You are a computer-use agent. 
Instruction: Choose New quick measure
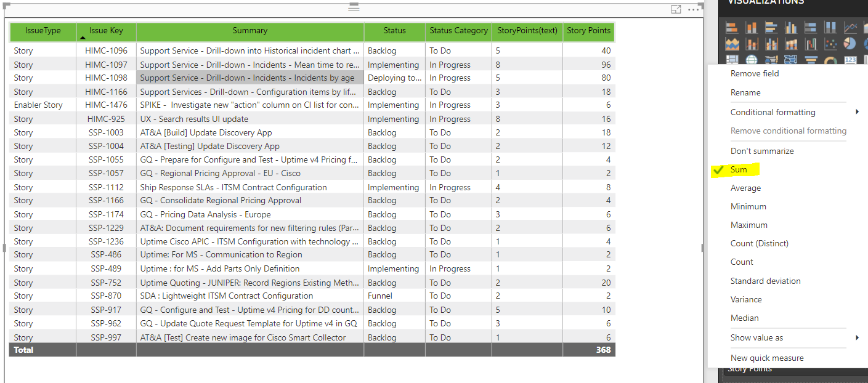coord(767,358)
